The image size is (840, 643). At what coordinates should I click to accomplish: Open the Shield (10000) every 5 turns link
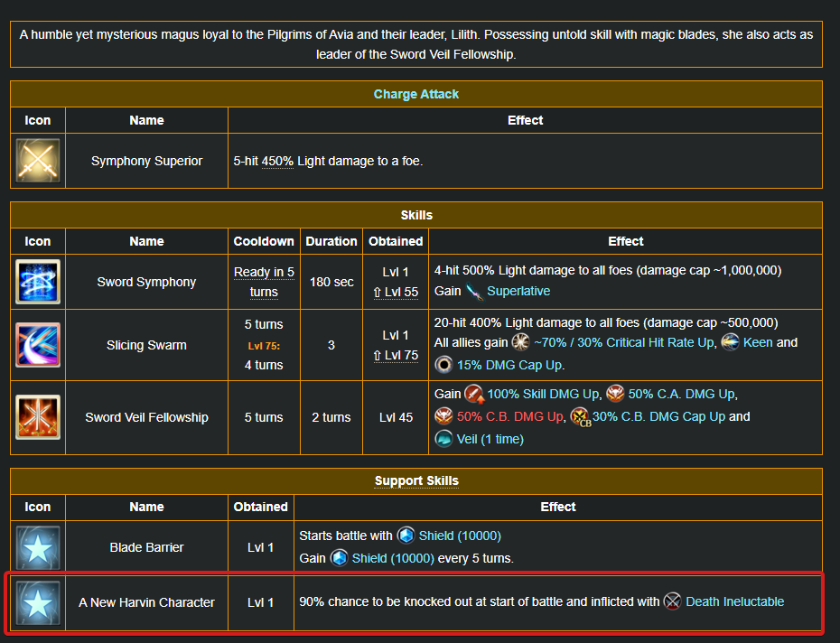pyautogui.click(x=393, y=558)
